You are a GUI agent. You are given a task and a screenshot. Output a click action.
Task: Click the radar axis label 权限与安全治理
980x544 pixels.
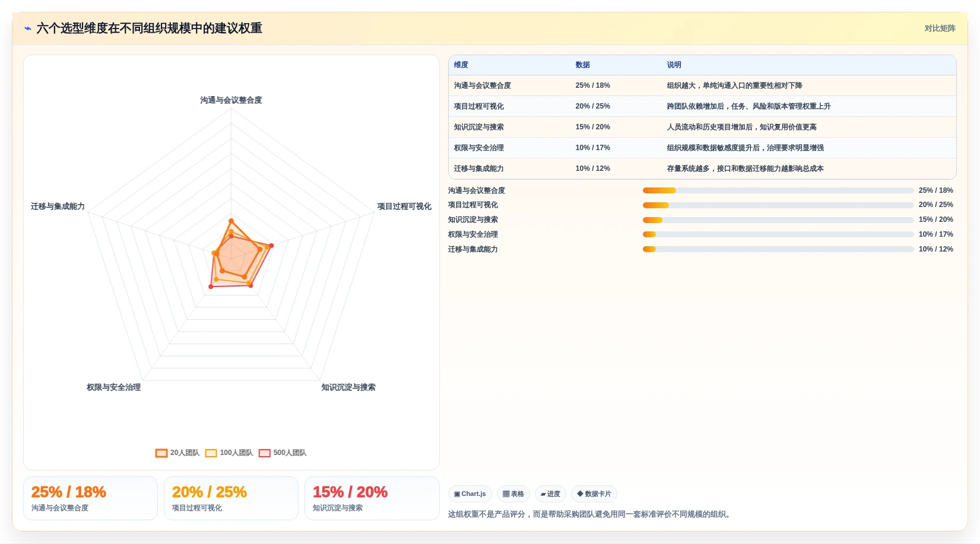pyautogui.click(x=113, y=387)
